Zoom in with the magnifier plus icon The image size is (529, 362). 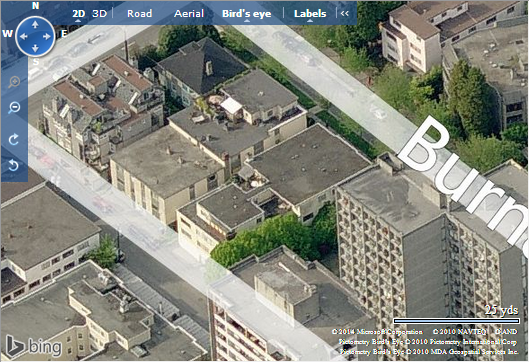point(14,82)
